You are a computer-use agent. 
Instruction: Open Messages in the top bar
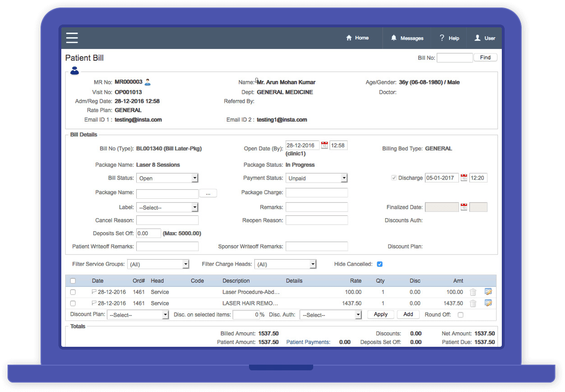tap(407, 38)
